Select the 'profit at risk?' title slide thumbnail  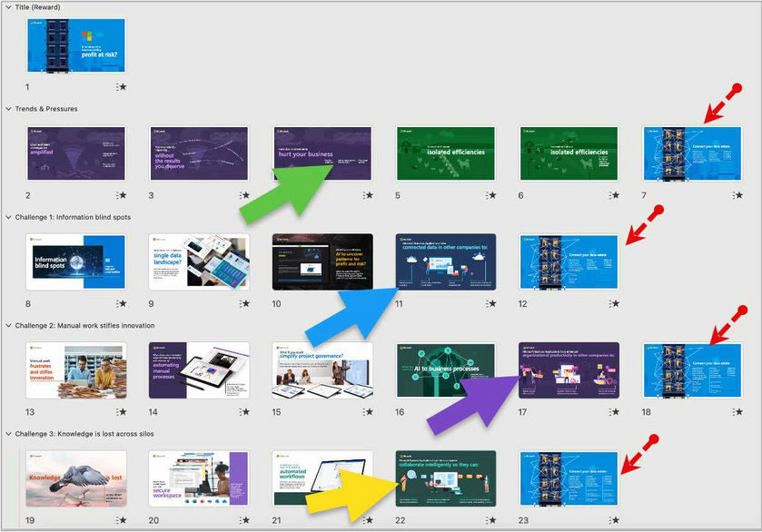click(75, 45)
